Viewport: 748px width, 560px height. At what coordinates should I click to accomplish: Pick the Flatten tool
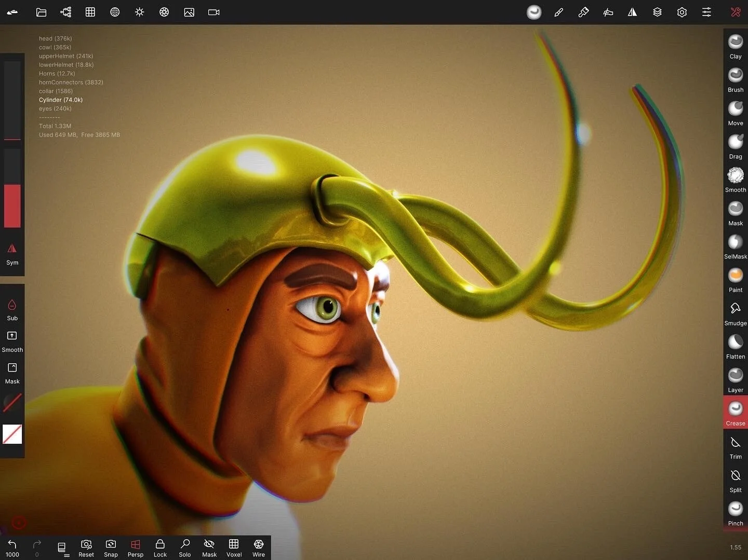tap(735, 347)
